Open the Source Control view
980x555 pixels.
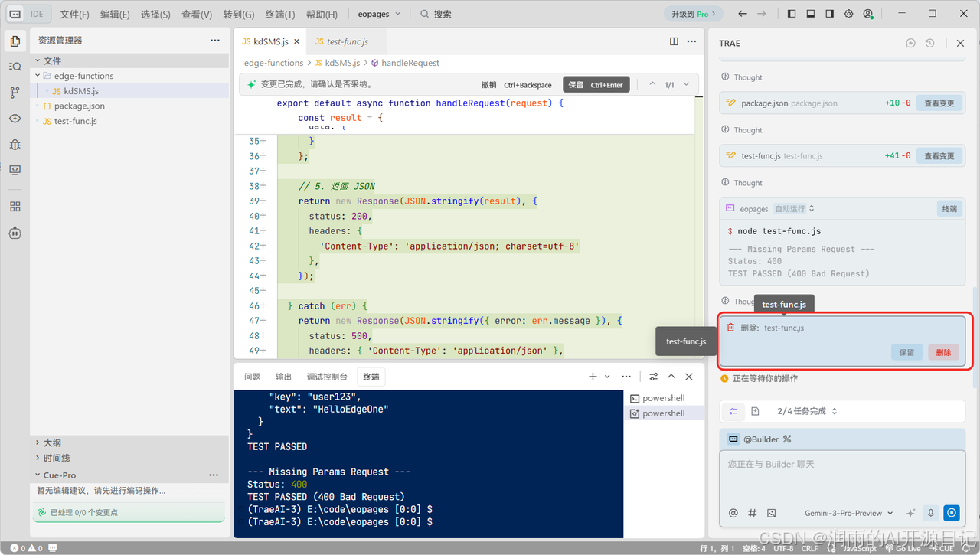(15, 93)
